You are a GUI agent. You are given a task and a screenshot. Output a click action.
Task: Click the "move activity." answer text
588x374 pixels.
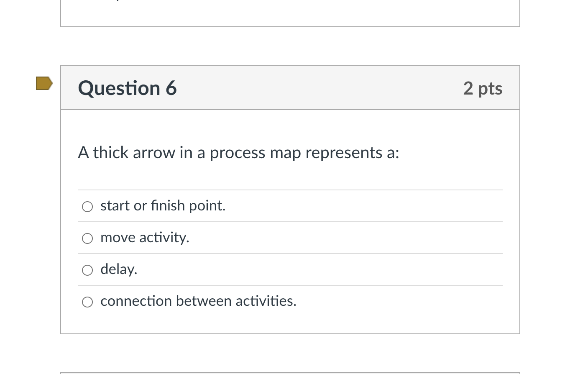(x=145, y=237)
